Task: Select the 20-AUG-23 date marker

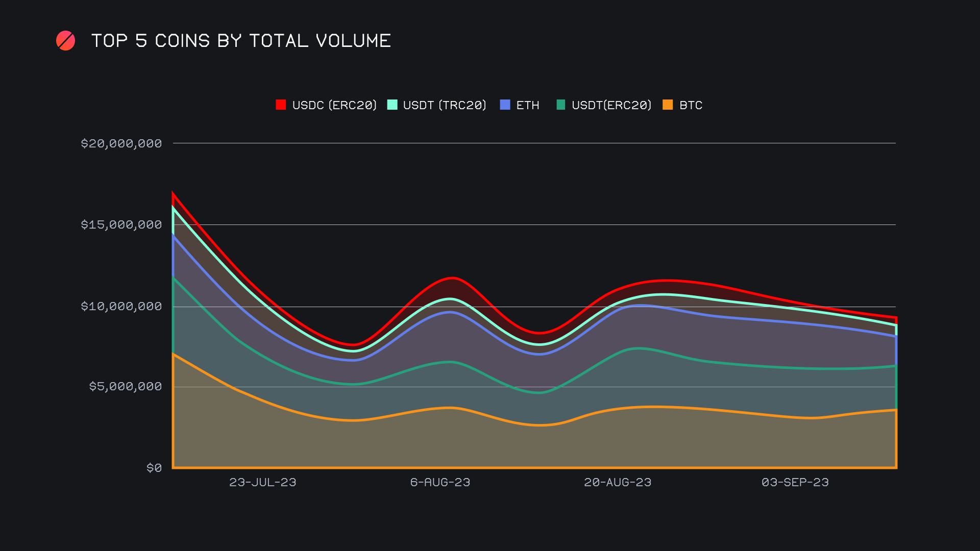Action: tap(618, 482)
